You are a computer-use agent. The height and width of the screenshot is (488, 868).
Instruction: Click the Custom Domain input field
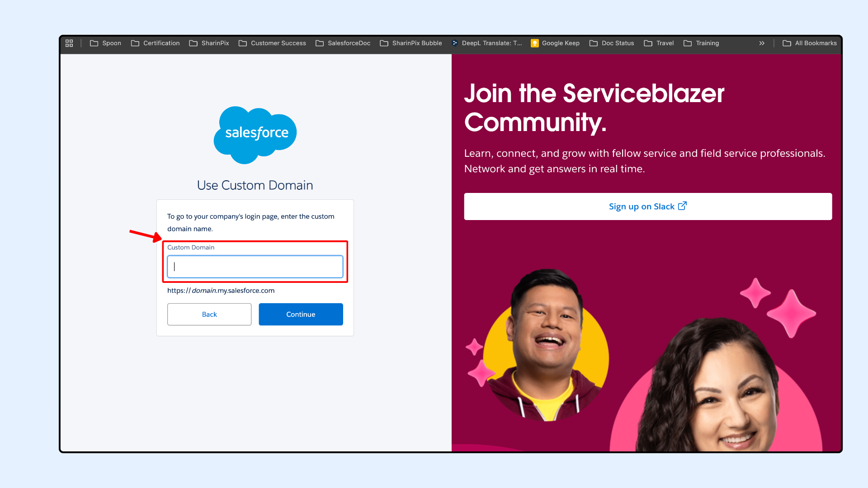coord(255,267)
